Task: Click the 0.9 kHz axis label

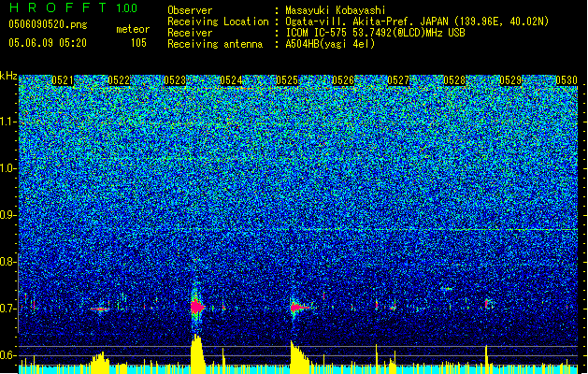Action: 7,215
